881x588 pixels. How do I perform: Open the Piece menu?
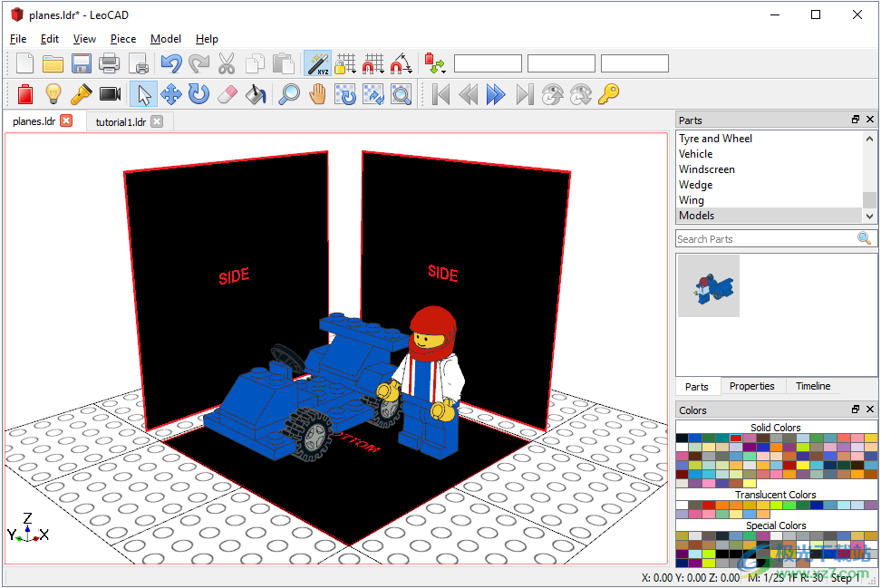tap(123, 39)
